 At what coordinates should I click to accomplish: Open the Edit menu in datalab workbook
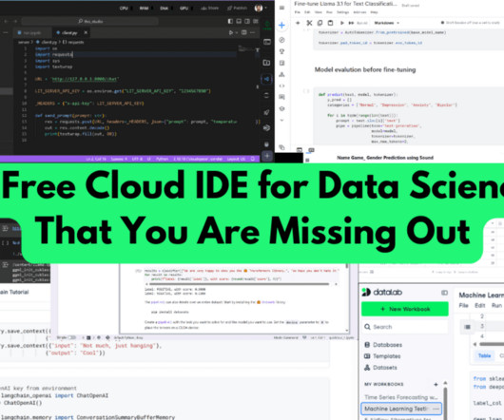click(480, 305)
